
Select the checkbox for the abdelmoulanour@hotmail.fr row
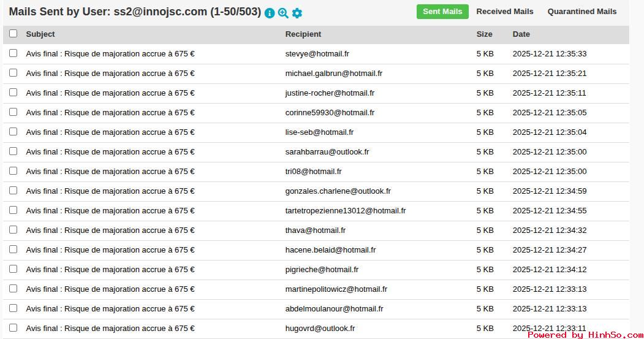(x=13, y=308)
